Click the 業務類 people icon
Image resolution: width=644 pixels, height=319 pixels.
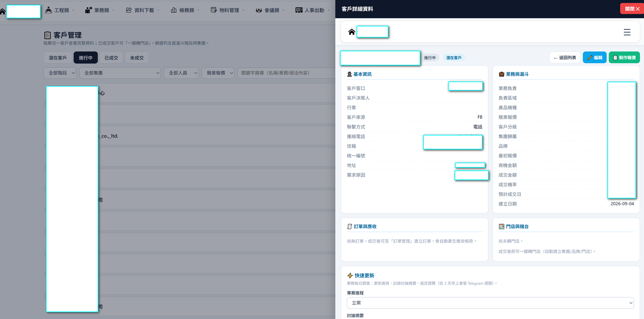point(89,10)
